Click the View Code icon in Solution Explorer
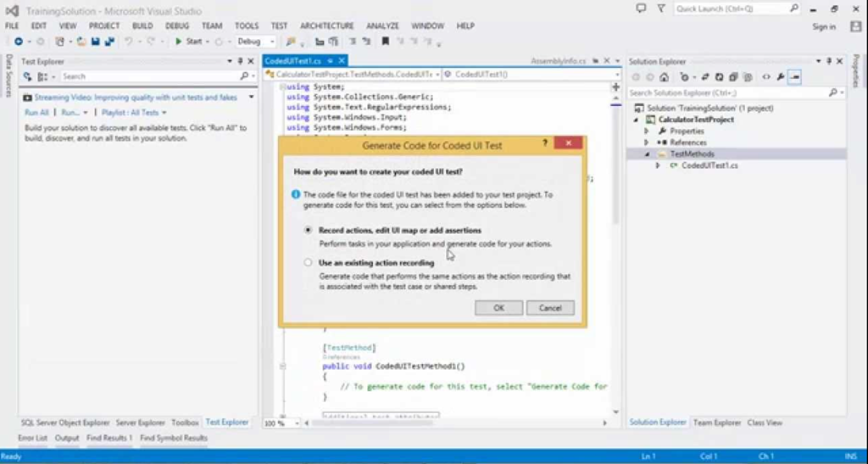The height and width of the screenshot is (464, 868). pos(766,76)
